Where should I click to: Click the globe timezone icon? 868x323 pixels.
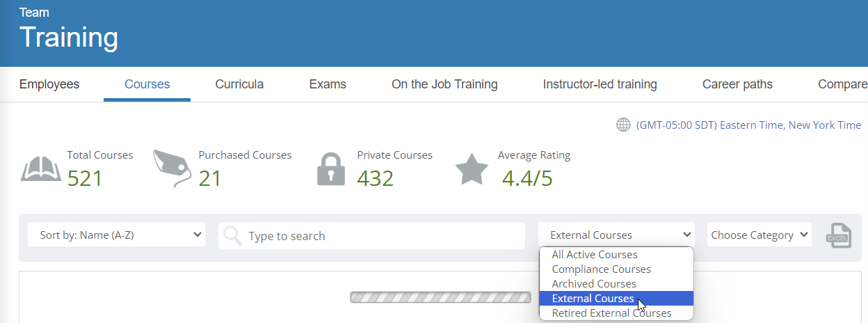(623, 125)
